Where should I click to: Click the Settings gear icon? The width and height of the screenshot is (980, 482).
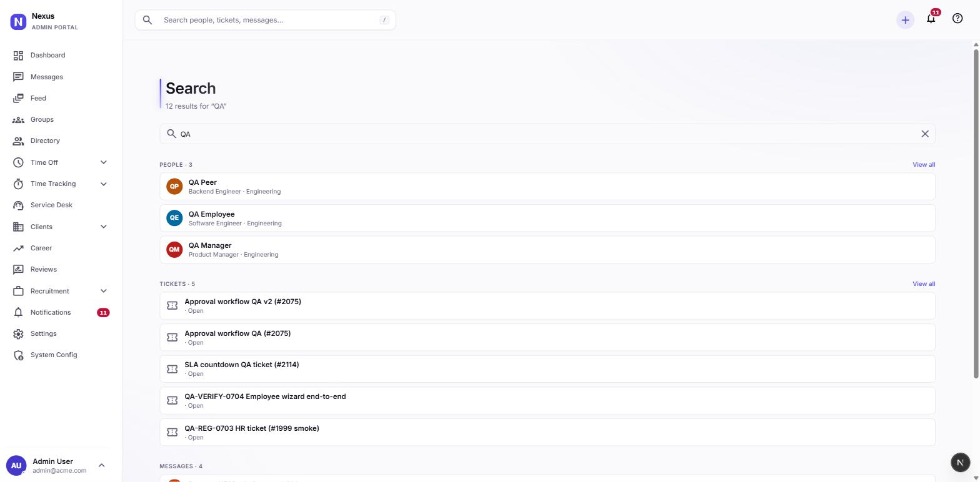pos(18,333)
